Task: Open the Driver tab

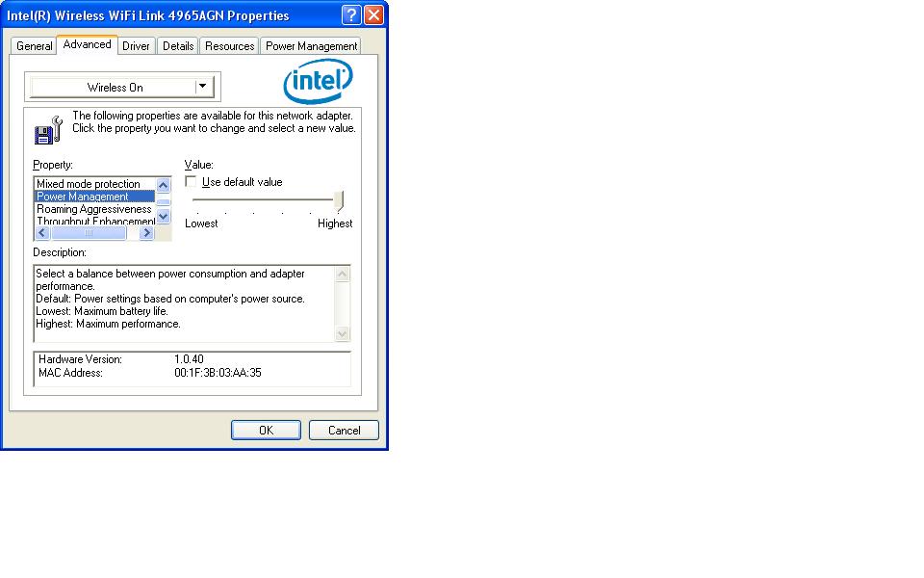Action: click(x=136, y=46)
